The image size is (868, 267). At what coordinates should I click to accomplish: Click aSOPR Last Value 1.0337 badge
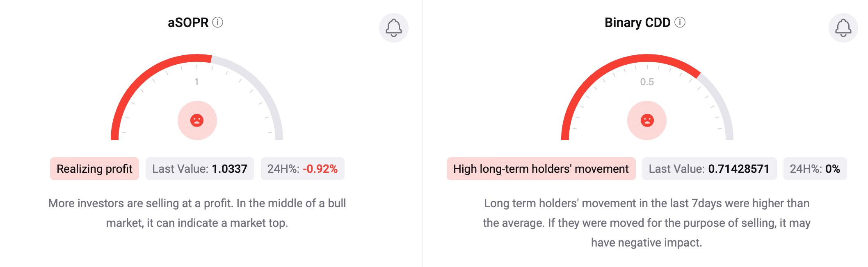click(x=200, y=169)
